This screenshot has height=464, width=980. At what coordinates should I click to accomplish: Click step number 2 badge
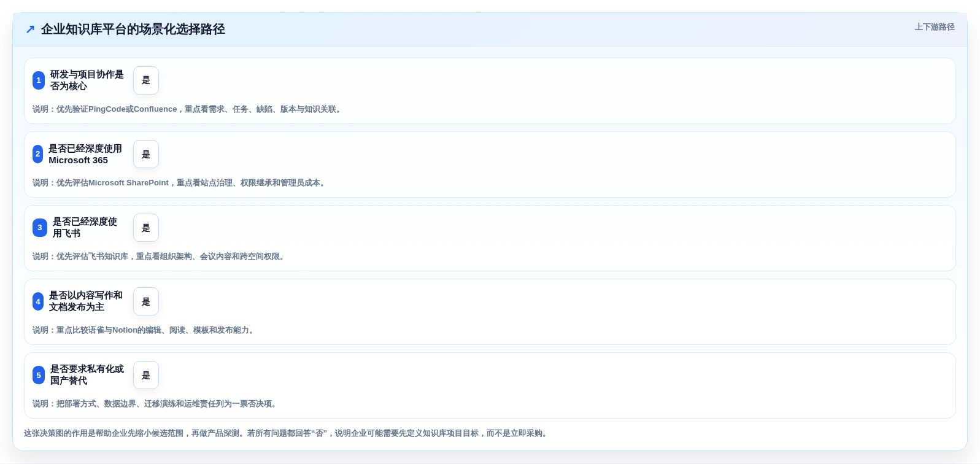click(x=38, y=154)
